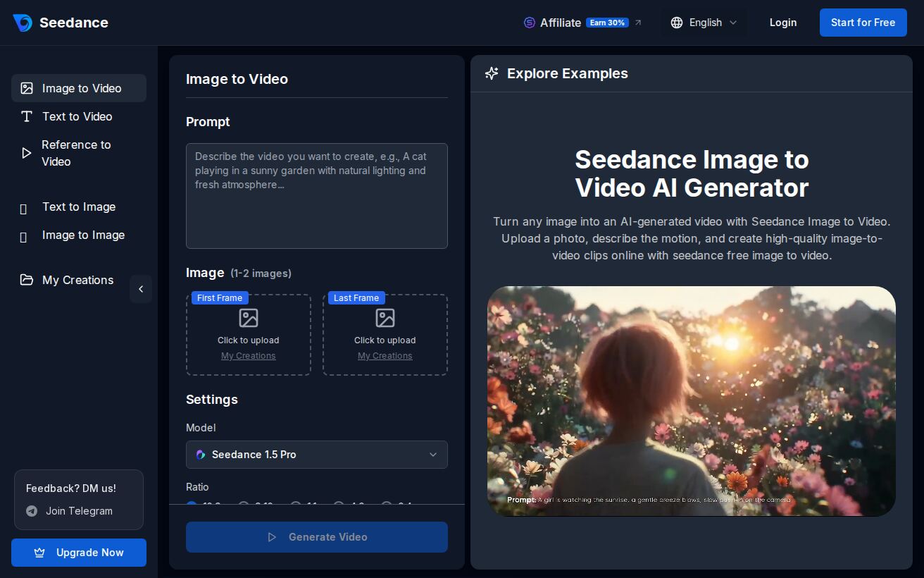
Task: Click the globe language icon
Action: (x=677, y=23)
